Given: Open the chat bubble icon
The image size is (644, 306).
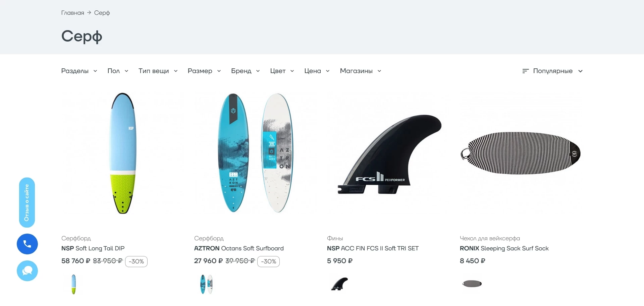Looking at the screenshot, I should pyautogui.click(x=27, y=271).
